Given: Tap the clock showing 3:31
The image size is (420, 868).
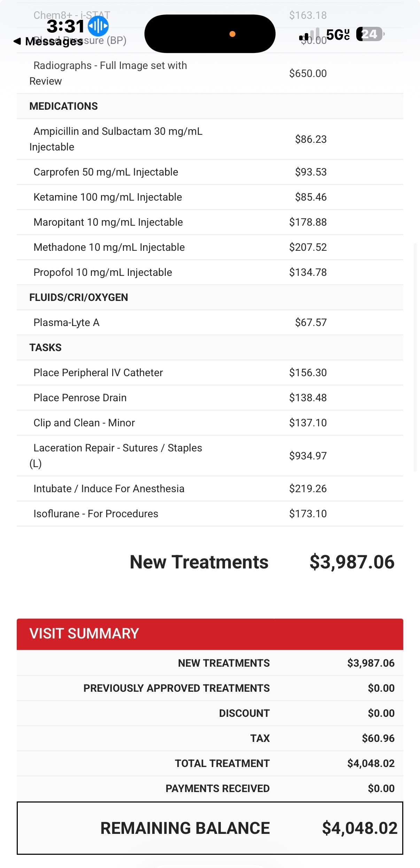Looking at the screenshot, I should [65, 26].
